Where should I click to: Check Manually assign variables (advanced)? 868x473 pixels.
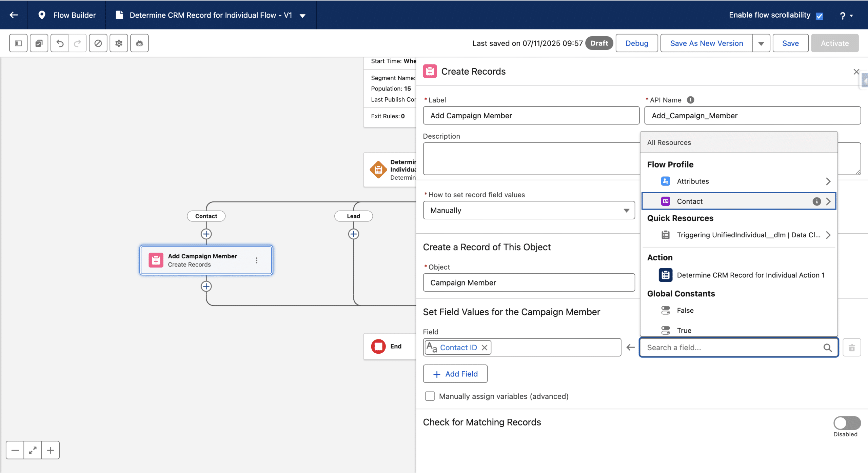coord(430,396)
